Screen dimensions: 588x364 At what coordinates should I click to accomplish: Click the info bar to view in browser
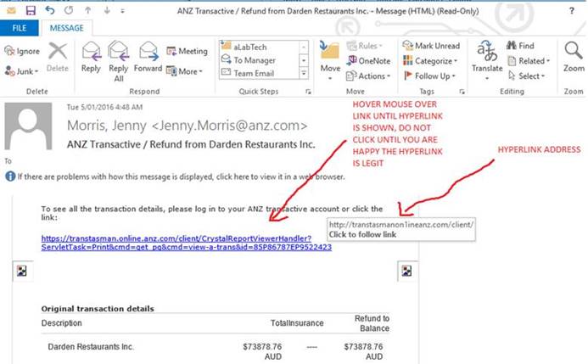pyautogui.click(x=176, y=176)
